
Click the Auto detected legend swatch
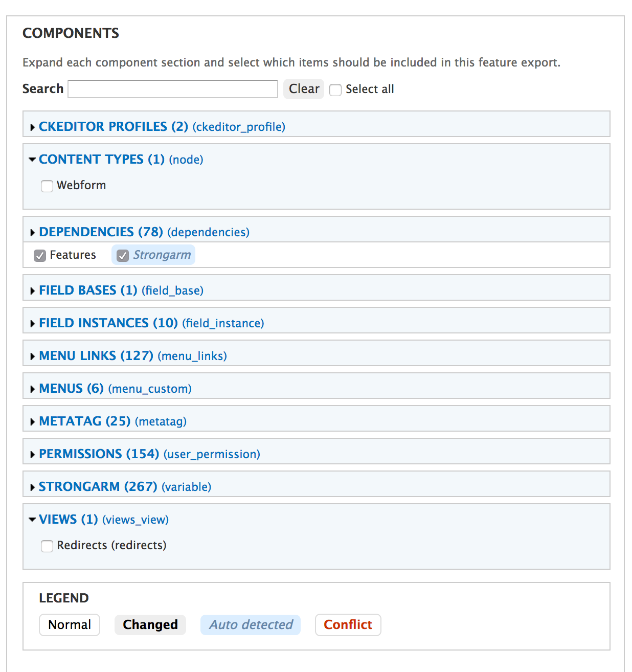coord(251,624)
